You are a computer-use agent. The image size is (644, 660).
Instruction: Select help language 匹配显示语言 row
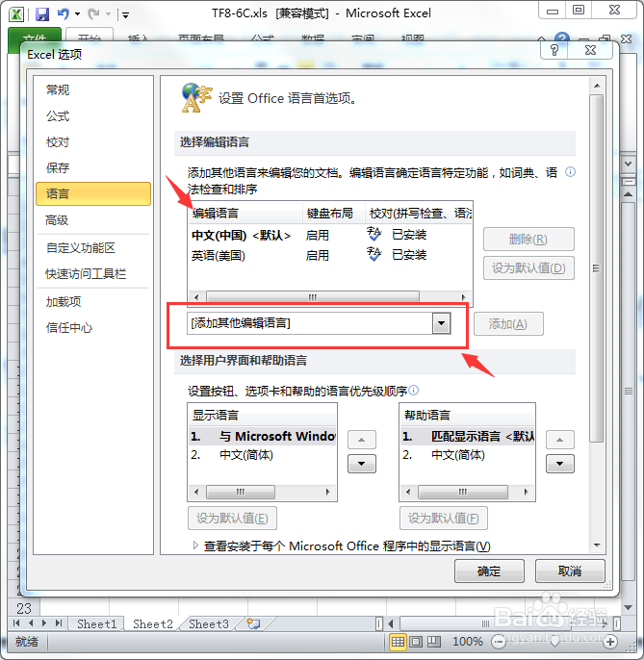tap(467, 436)
